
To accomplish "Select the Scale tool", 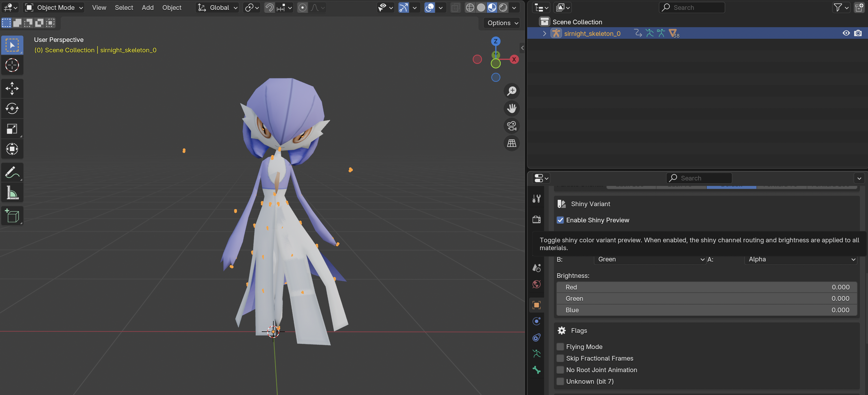I will coord(12,128).
